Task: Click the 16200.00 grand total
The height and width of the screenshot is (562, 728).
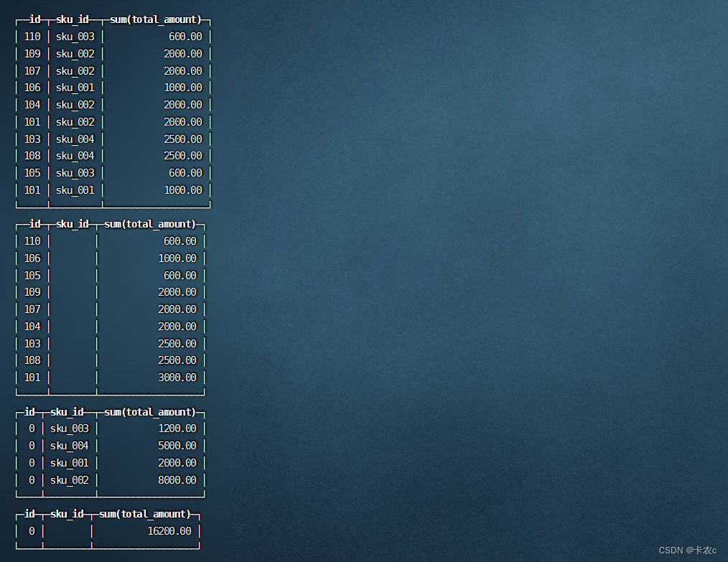Action: [169, 531]
